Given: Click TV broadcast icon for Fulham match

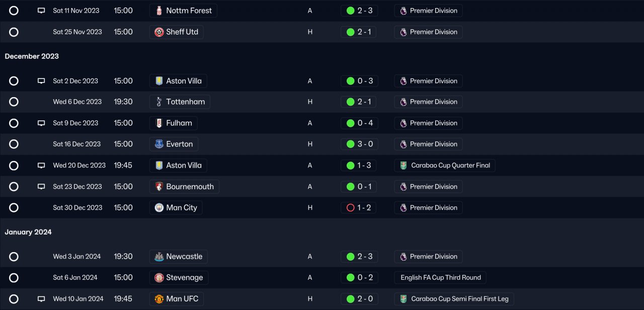Looking at the screenshot, I should pos(41,123).
